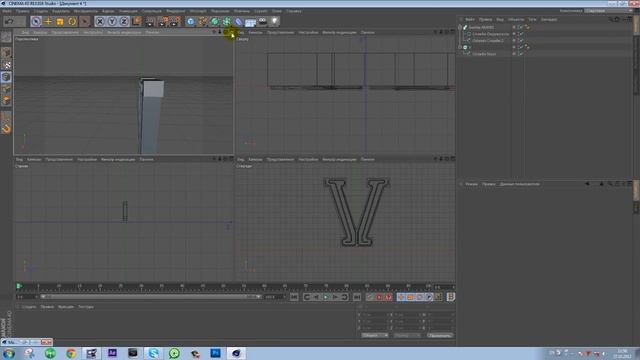The image size is (640, 360).
Task: Open the Объект dropdown in Coordinates Manager
Action: pos(375,335)
